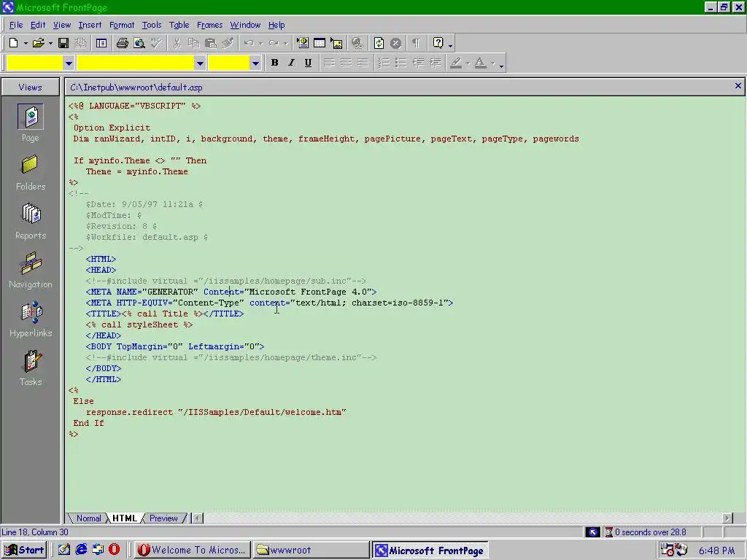Click the Format Painter brush icon

pyautogui.click(x=228, y=43)
